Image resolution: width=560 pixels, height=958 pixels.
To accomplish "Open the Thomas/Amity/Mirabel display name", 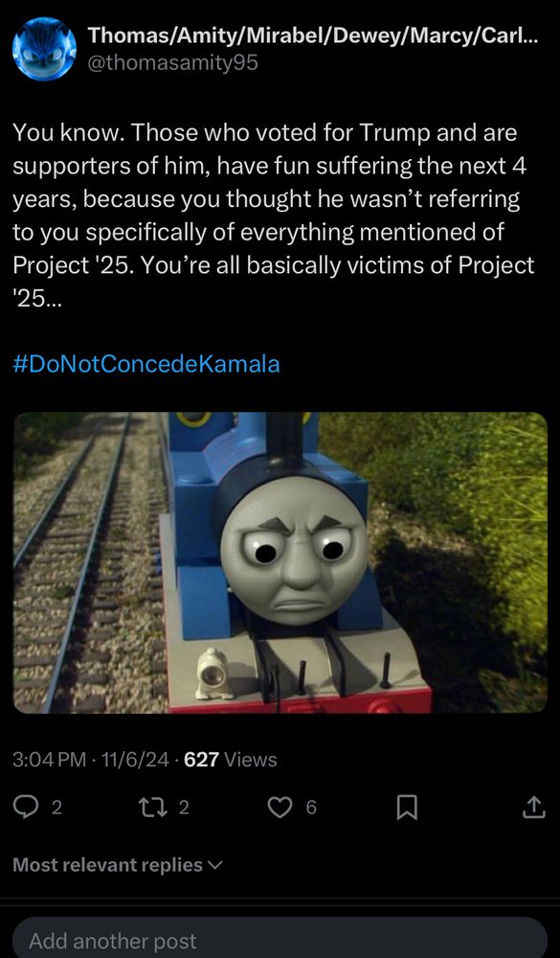I will (x=313, y=36).
